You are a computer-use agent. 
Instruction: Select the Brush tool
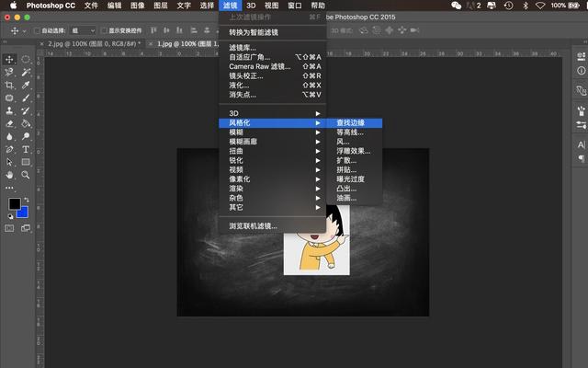[x=26, y=98]
